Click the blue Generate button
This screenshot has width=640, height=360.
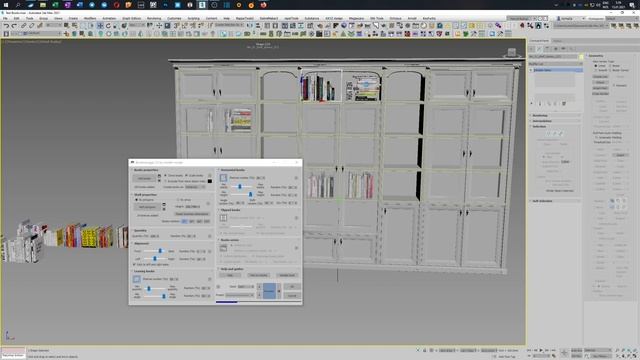[269, 291]
